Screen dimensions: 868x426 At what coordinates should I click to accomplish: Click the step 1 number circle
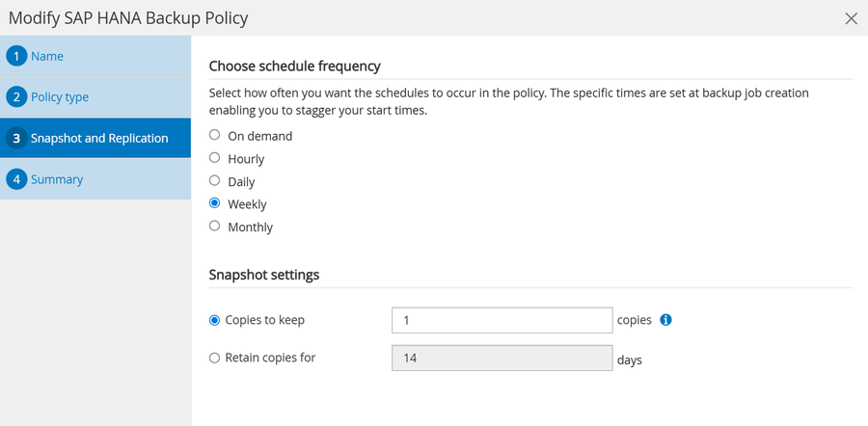point(16,56)
